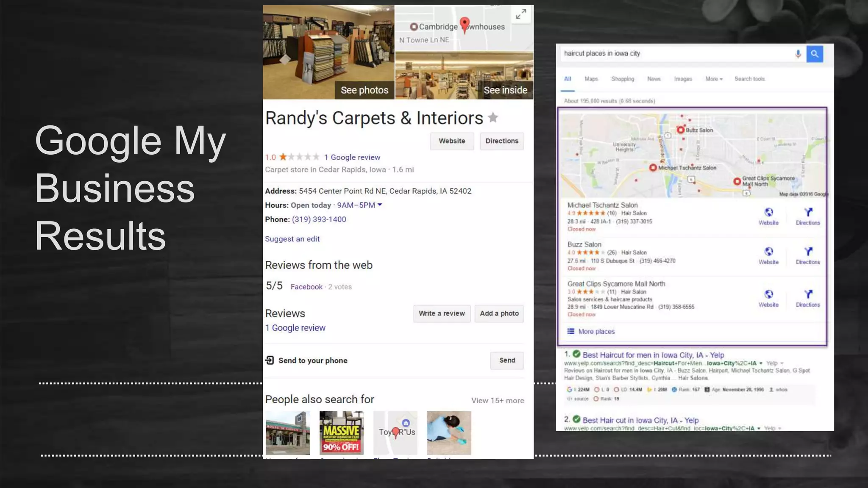Open See photos overlay
This screenshot has width=868, height=488.
(364, 90)
